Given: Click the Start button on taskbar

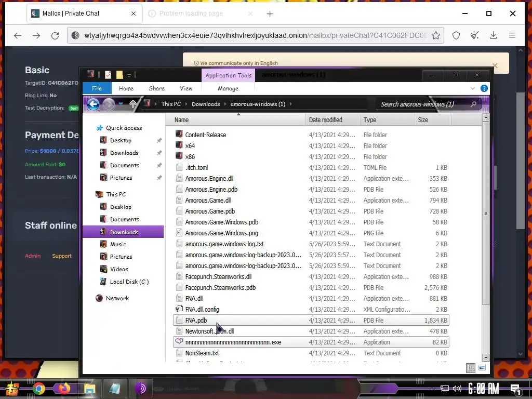Looking at the screenshot, I should [x=12, y=389].
